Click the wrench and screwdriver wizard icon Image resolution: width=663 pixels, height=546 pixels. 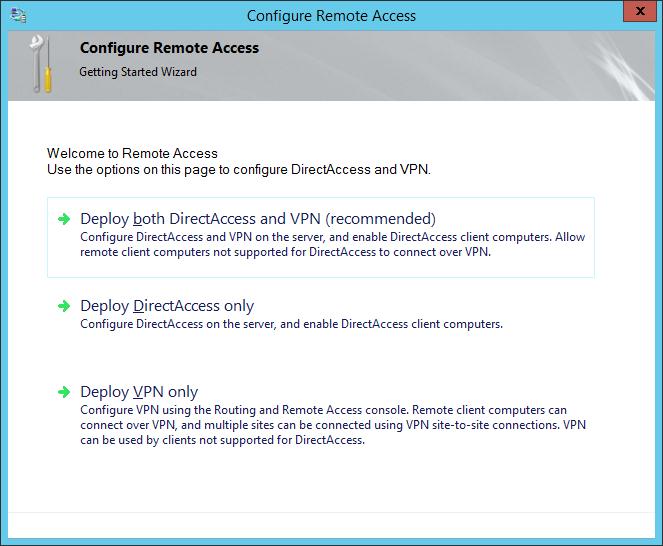click(41, 64)
